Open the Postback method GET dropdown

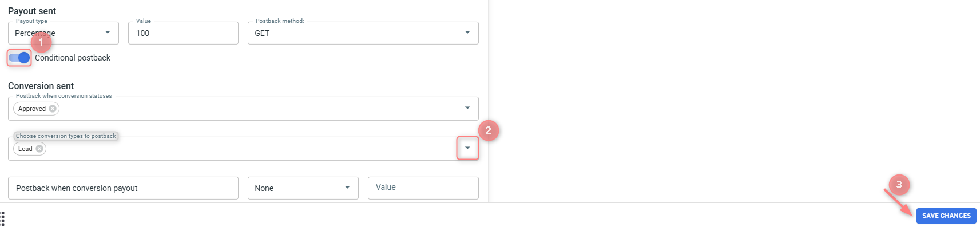[x=363, y=33]
